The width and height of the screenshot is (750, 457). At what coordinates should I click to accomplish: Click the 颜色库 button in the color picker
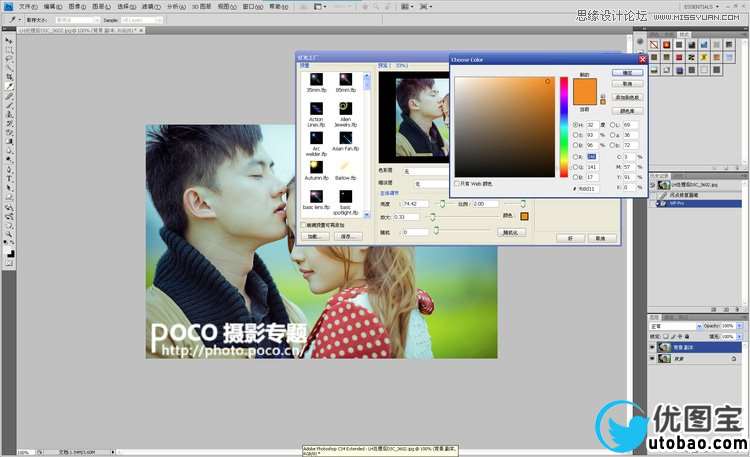point(628,111)
